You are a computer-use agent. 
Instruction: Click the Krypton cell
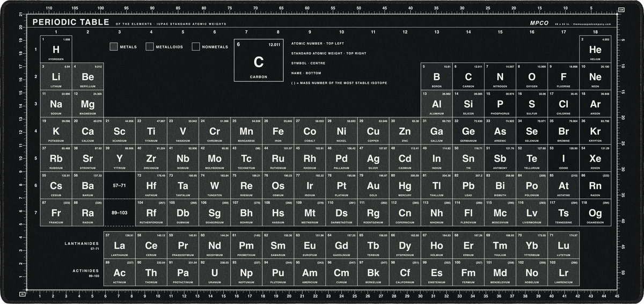pos(595,131)
